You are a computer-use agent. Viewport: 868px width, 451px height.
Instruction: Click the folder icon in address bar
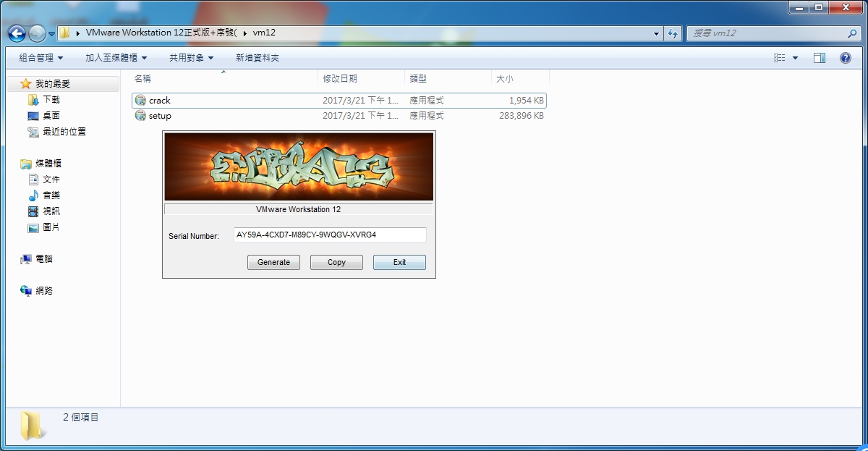tap(65, 33)
